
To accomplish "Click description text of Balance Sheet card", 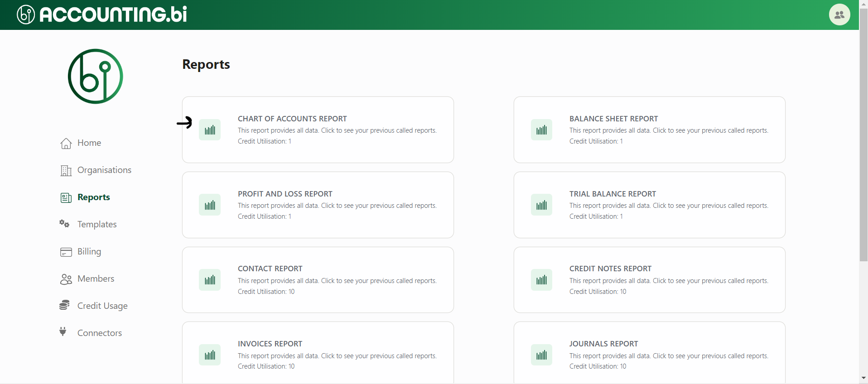I will pos(669,130).
